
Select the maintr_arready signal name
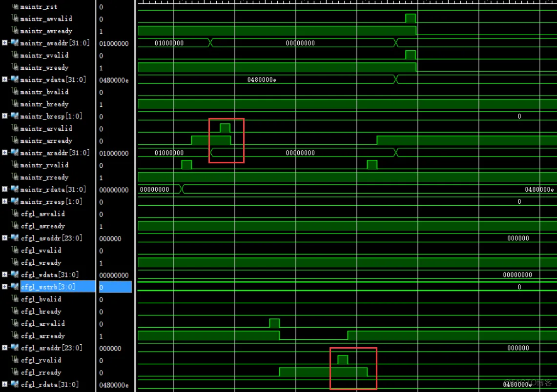(x=46, y=141)
